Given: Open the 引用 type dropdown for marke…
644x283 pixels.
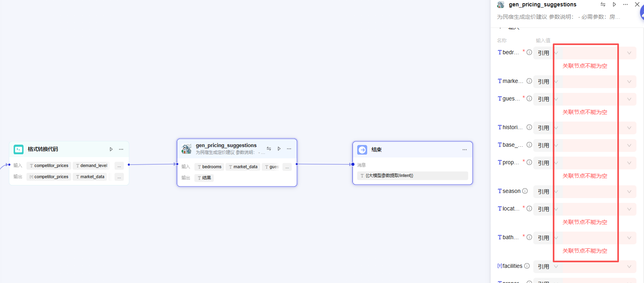Looking at the screenshot, I should (x=548, y=81).
